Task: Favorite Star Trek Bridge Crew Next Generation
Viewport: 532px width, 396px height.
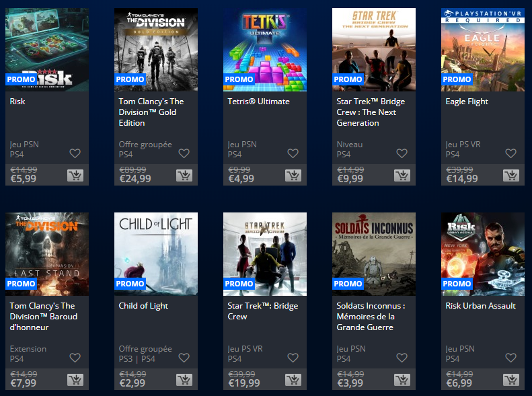Action: 402,153
